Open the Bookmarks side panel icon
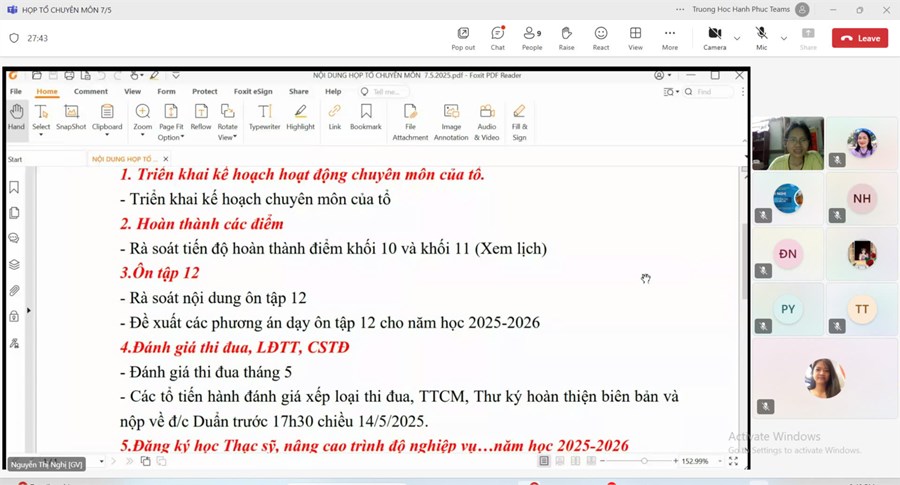This screenshot has height=485, width=900. pos(14,187)
